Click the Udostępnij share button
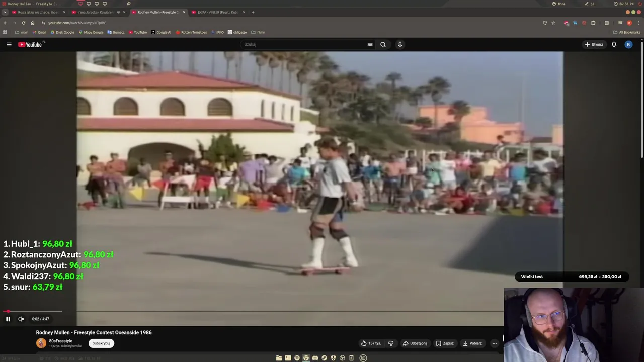Image resolution: width=644 pixels, height=362 pixels. [x=415, y=343]
